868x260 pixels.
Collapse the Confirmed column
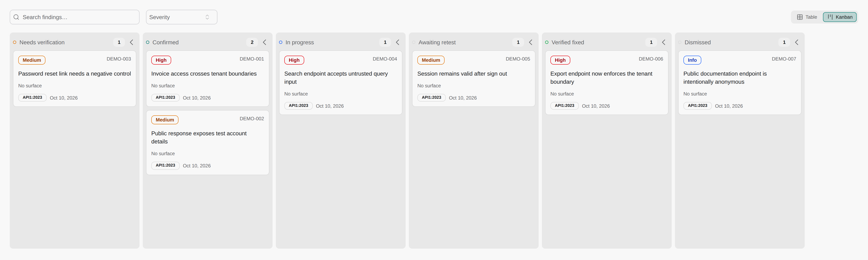pos(264,42)
